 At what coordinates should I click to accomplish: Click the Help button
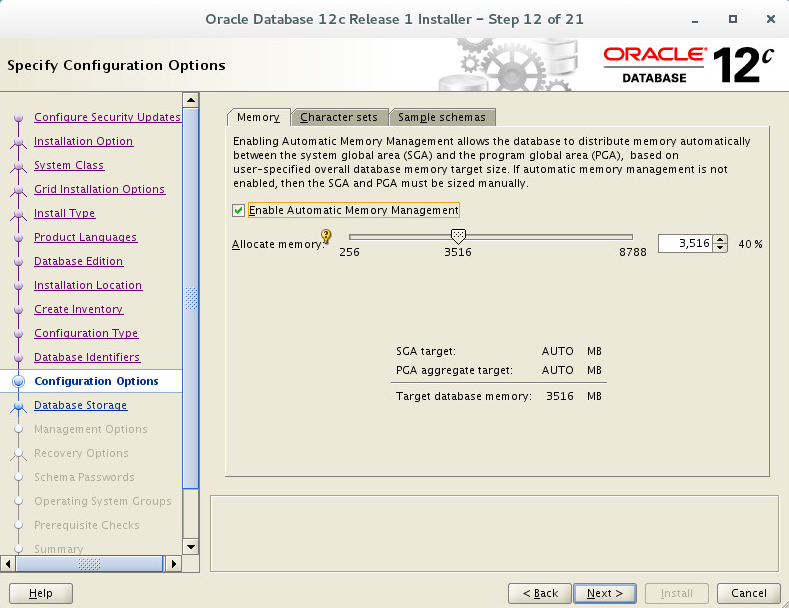(41, 593)
